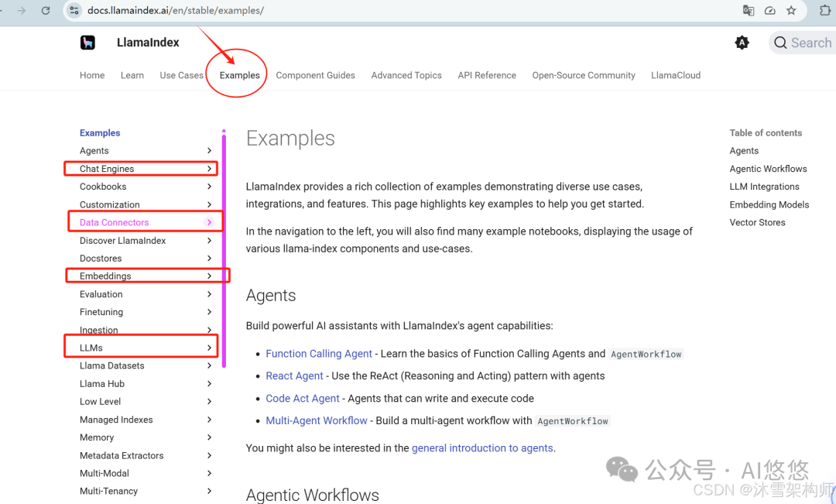Jump to Agents in table of contents
The width and height of the screenshot is (836, 504).
tap(744, 151)
